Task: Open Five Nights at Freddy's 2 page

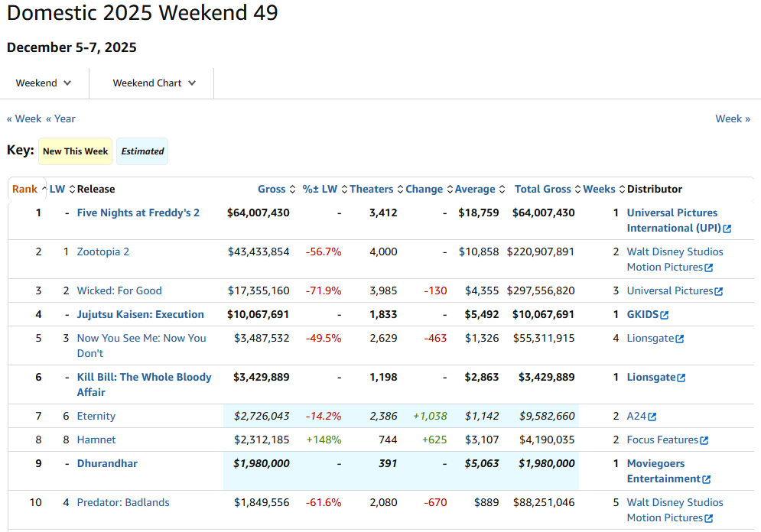Action: (x=138, y=213)
